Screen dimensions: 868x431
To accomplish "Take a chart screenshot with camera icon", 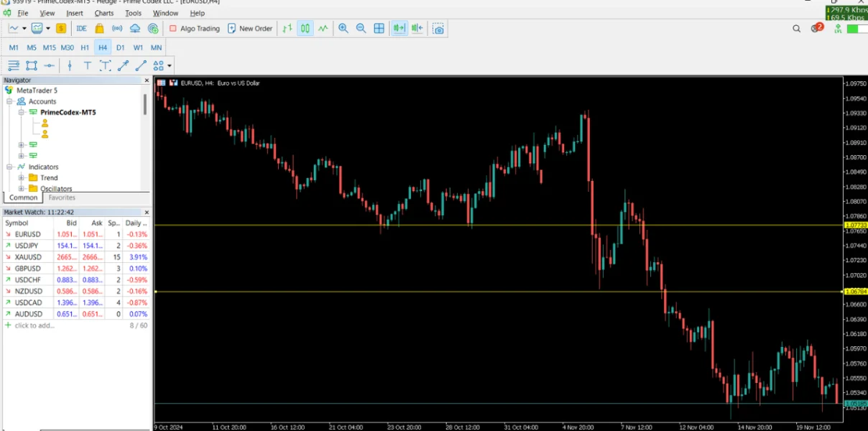I will 438,29.
